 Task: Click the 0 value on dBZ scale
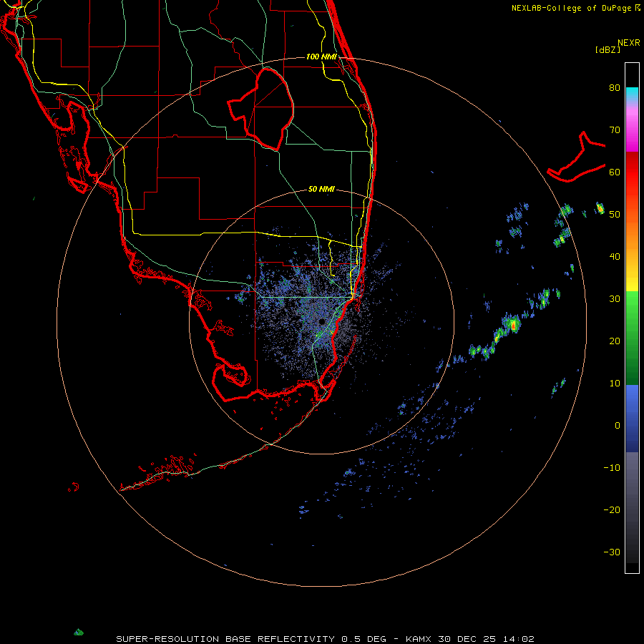point(618,426)
